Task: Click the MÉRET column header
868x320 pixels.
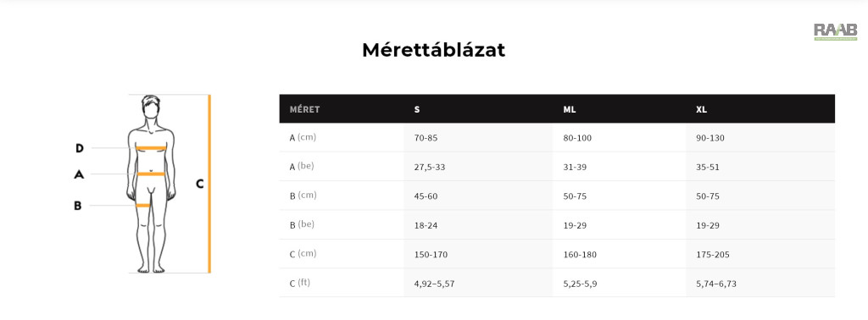Action: coord(304,109)
